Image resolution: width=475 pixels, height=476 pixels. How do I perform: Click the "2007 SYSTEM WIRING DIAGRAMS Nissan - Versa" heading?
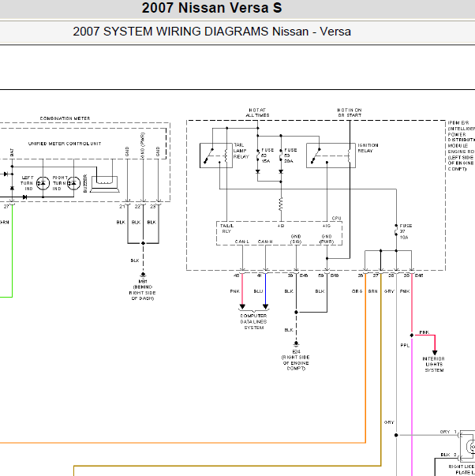pos(211,32)
